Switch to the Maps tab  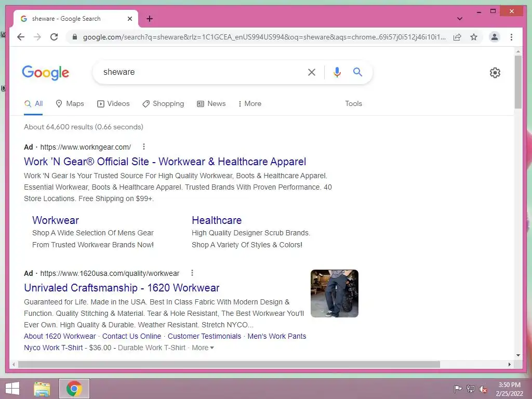pyautogui.click(x=70, y=104)
